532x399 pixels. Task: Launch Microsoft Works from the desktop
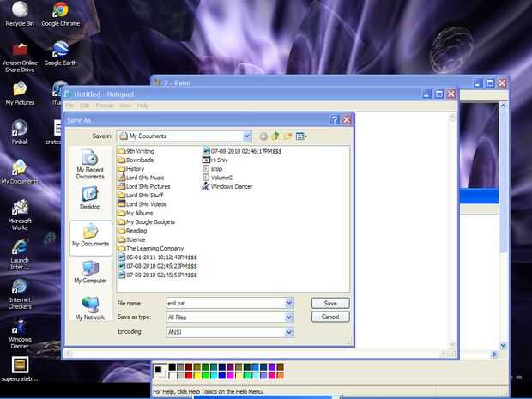point(20,215)
